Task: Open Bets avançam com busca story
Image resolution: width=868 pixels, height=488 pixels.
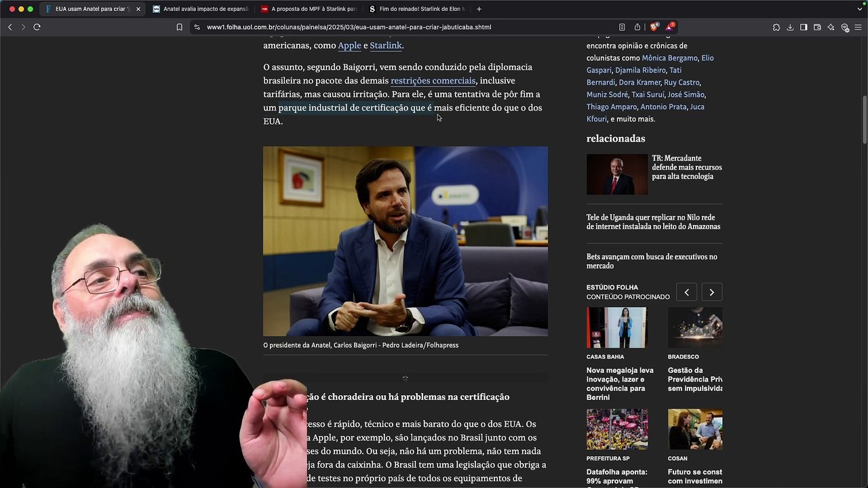Action: [652, 261]
